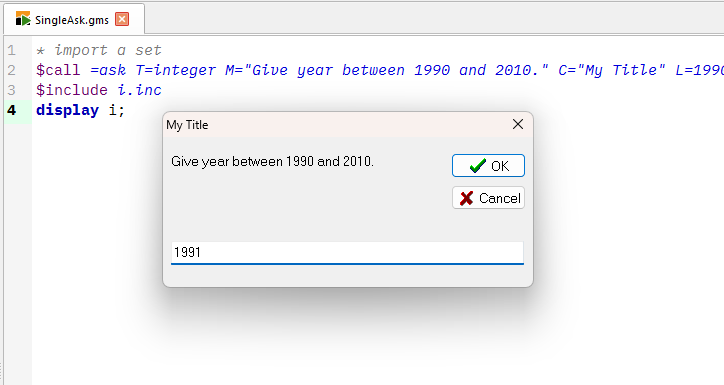This screenshot has height=385, width=724.
Task: Click highlighted line number 4 in gutter
Action: click(12, 110)
